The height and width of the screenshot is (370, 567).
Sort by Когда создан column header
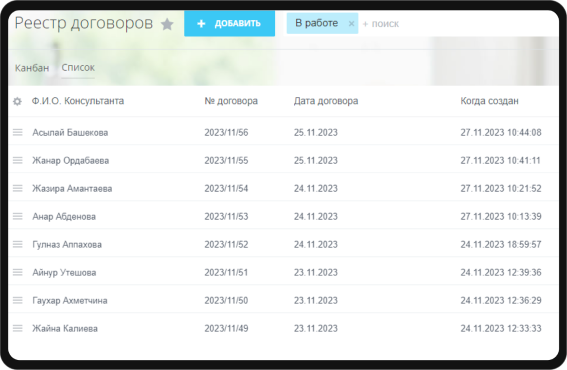click(x=489, y=101)
